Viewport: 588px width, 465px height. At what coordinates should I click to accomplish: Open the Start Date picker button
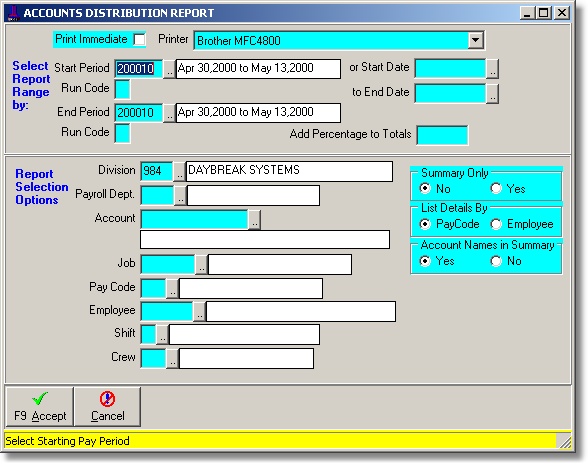[492, 69]
